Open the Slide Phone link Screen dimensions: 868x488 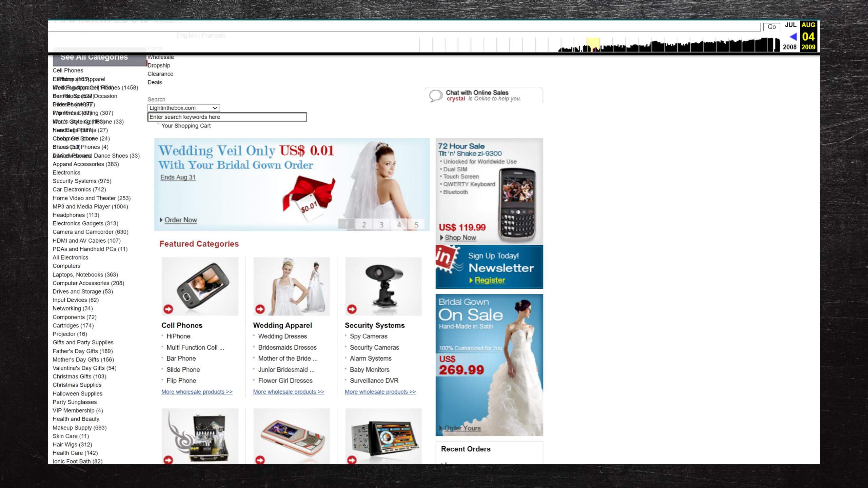pyautogui.click(x=183, y=370)
